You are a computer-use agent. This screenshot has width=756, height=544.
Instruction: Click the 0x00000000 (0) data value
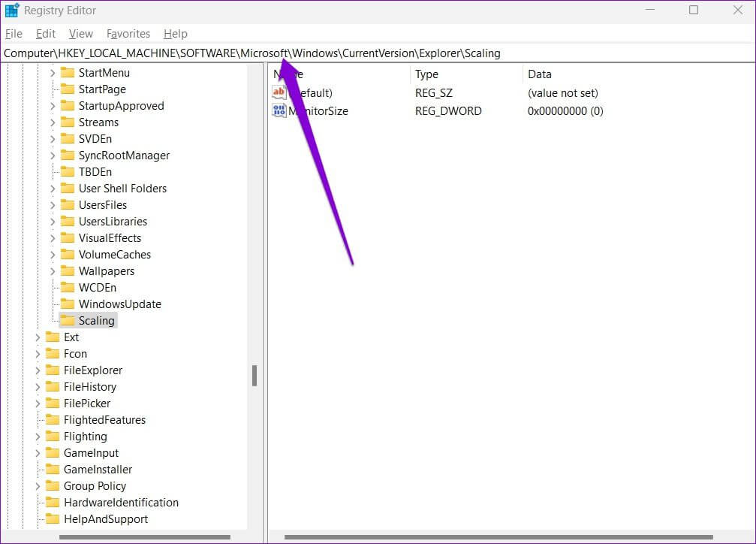tap(565, 111)
